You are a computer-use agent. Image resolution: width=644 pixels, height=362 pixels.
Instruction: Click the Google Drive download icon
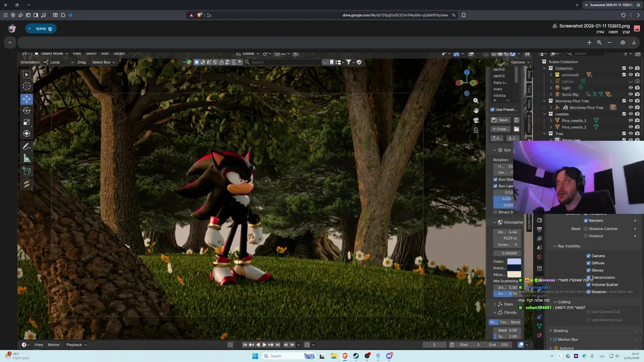(634, 43)
